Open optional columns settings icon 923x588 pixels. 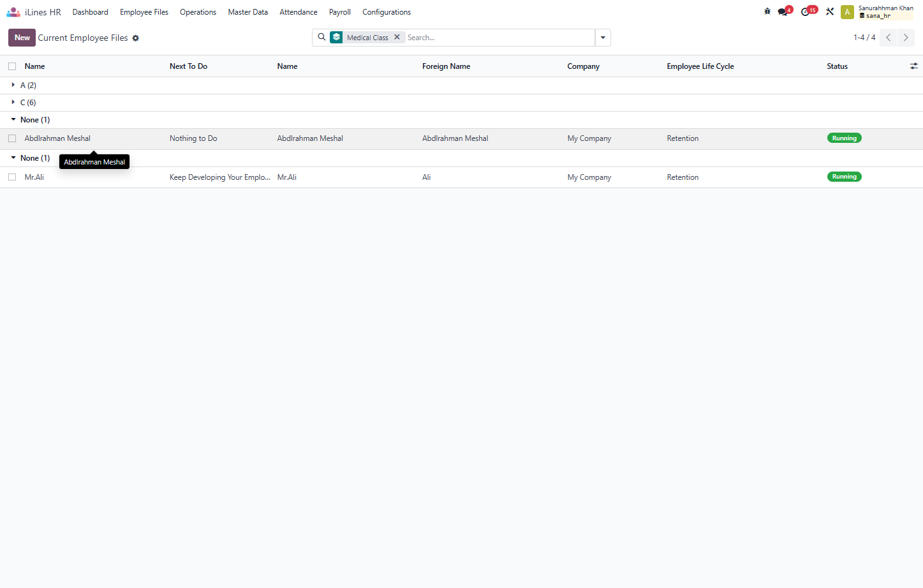coord(913,66)
